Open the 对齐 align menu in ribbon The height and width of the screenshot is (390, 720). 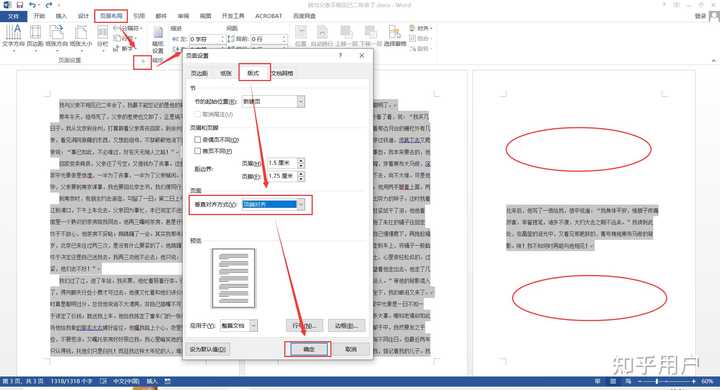point(421,28)
